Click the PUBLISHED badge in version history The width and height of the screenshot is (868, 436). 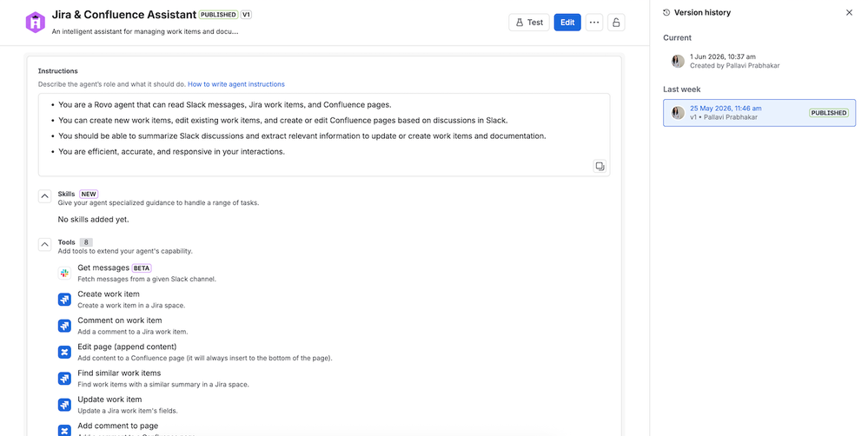click(x=829, y=113)
